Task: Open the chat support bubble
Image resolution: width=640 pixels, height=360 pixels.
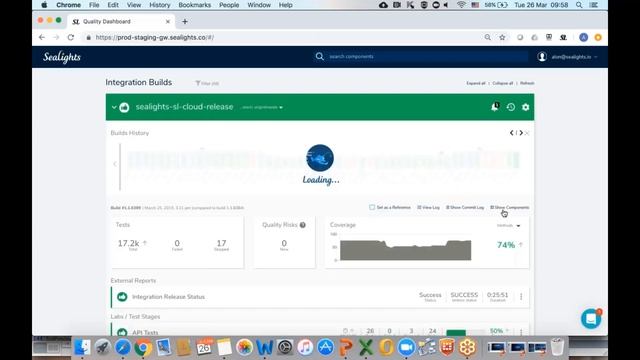Action: [x=591, y=319]
